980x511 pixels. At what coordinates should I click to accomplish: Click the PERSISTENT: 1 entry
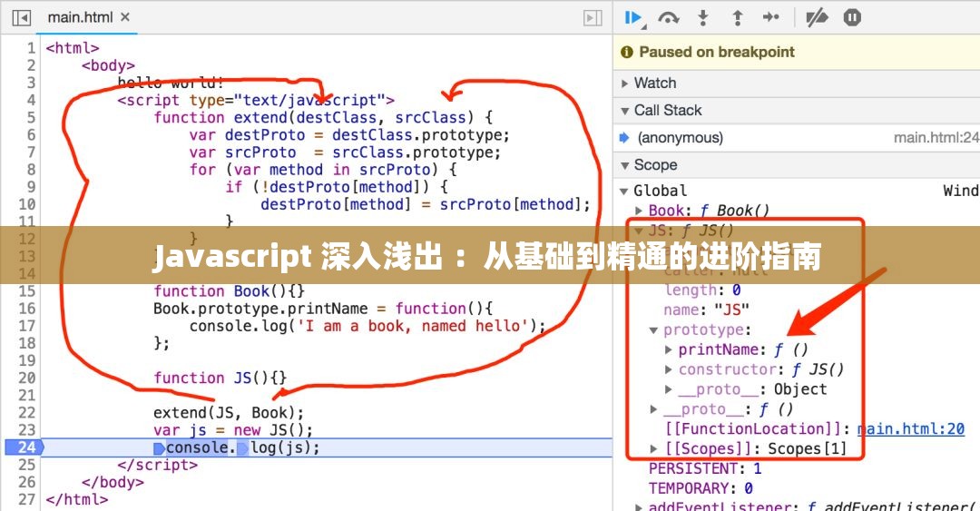click(705, 469)
